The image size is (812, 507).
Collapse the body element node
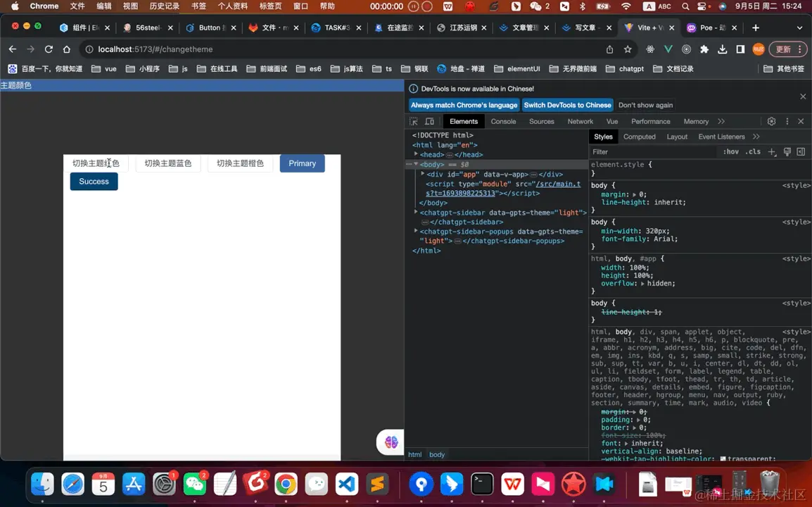(416, 164)
